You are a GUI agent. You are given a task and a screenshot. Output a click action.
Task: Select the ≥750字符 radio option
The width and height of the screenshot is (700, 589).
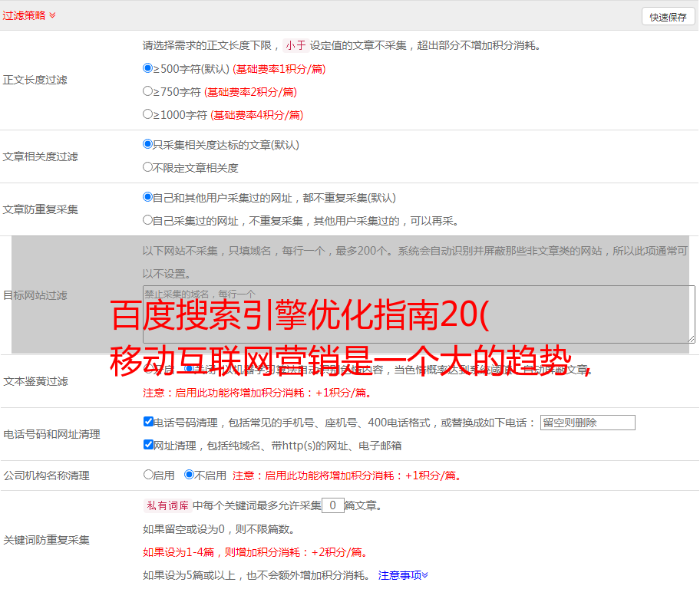tap(147, 91)
